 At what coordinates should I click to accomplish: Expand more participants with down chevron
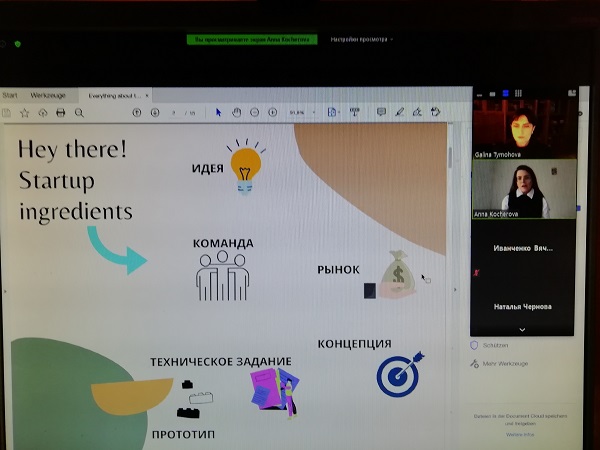click(522, 329)
